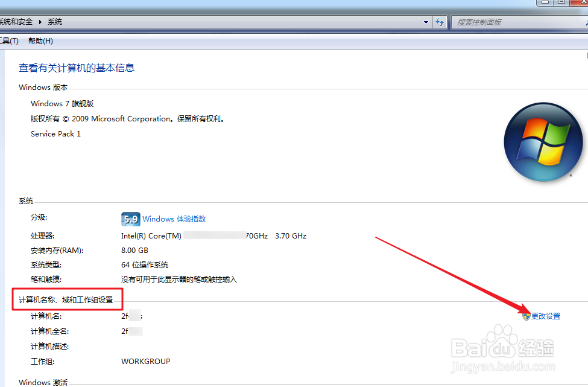This screenshot has width=588, height=387.
Task: Click the Service Pack 1 text
Action: pos(55,134)
